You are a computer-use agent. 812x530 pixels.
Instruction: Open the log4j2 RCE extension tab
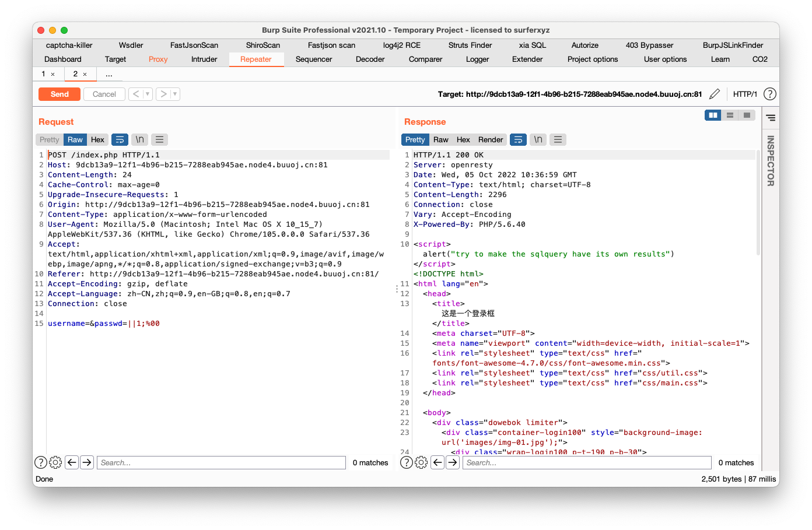click(402, 45)
